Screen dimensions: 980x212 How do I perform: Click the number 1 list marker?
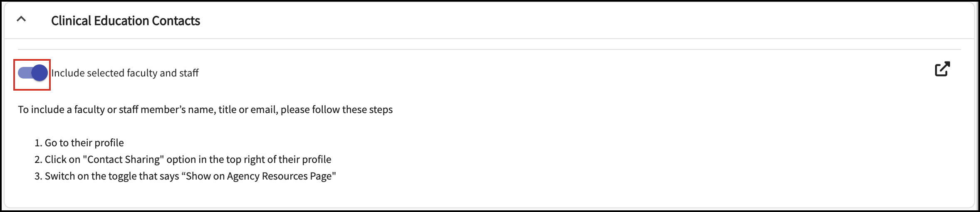[x=38, y=143]
